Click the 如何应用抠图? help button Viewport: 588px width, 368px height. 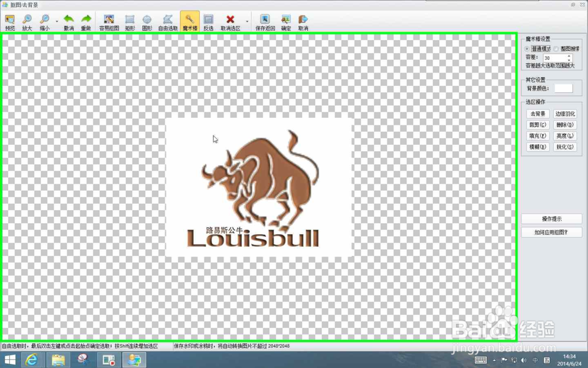point(552,232)
